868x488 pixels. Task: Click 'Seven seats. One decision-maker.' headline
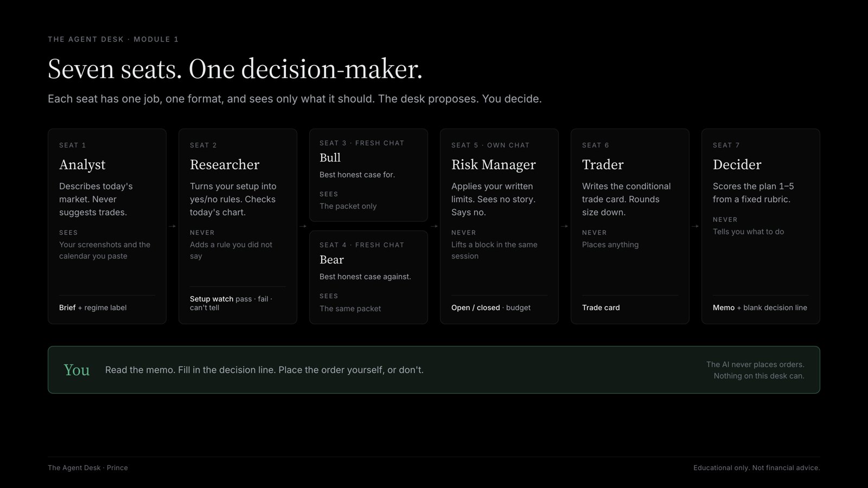click(235, 69)
